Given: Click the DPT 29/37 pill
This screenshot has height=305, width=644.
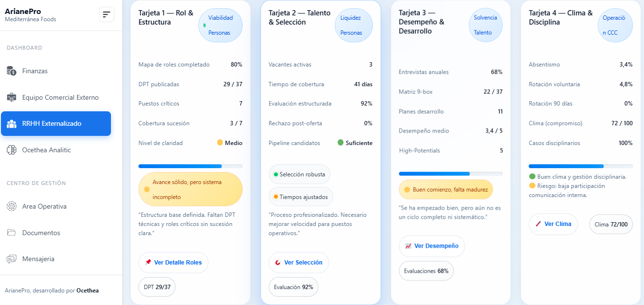Looking at the screenshot, I should pyautogui.click(x=157, y=287).
